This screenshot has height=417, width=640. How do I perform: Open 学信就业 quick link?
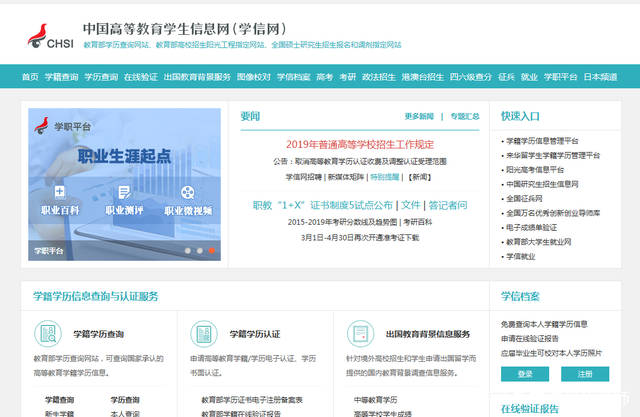[520, 256]
